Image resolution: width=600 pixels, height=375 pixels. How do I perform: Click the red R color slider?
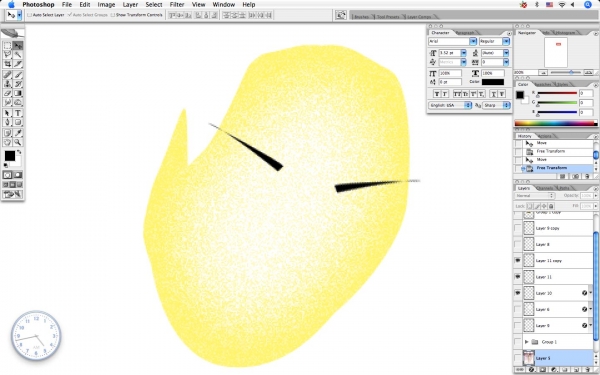pyautogui.click(x=557, y=93)
